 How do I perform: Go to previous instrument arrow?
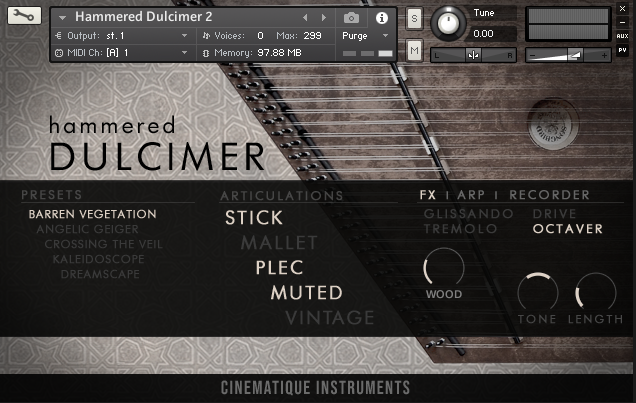305,17
